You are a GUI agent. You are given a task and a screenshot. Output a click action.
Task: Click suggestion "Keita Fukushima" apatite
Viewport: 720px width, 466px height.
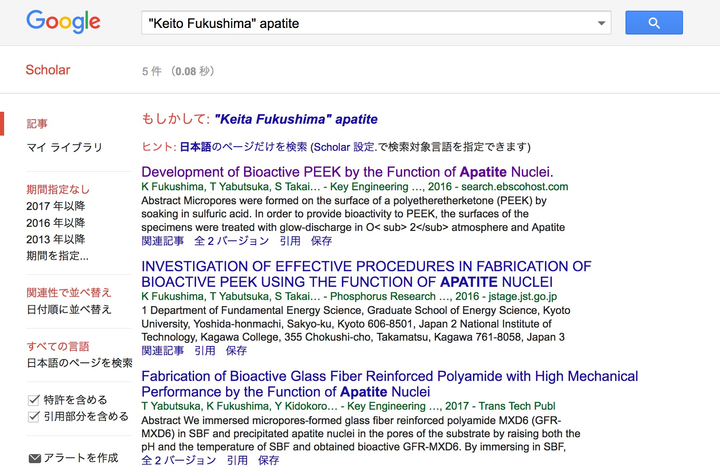pos(296,119)
